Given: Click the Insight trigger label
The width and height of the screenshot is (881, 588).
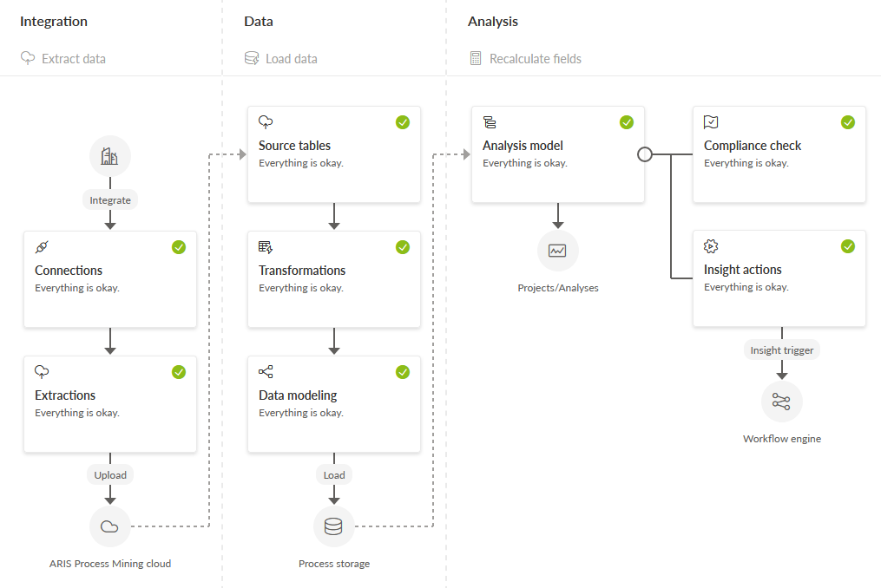Looking at the screenshot, I should click(781, 350).
